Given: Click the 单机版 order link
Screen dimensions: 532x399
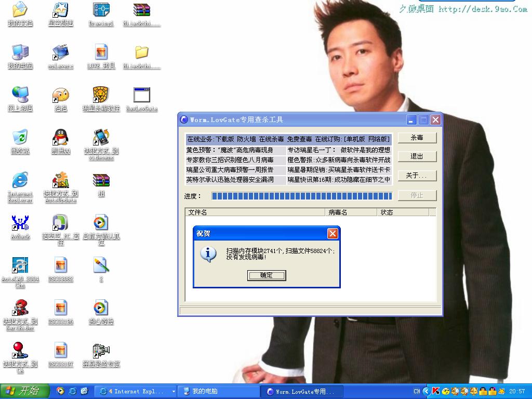Looking at the screenshot, I should tap(355, 139).
